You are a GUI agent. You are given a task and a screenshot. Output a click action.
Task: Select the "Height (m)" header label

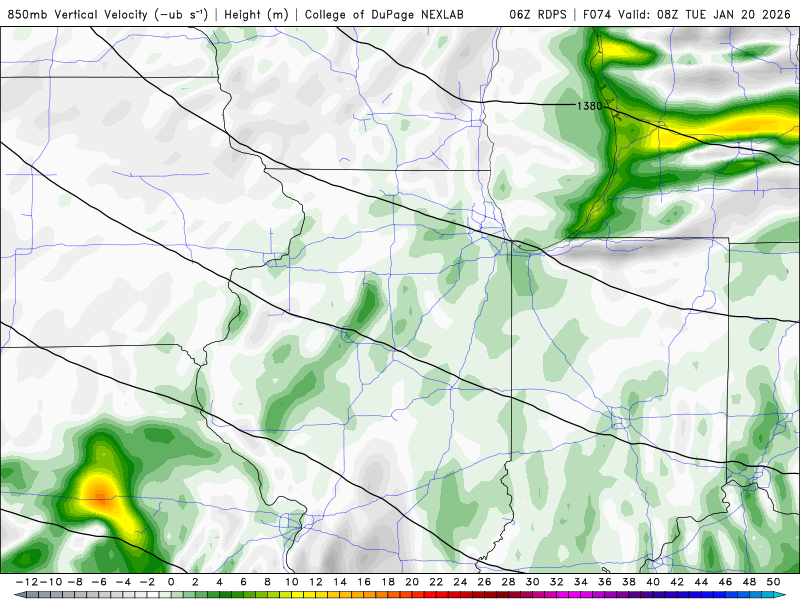tap(256, 14)
